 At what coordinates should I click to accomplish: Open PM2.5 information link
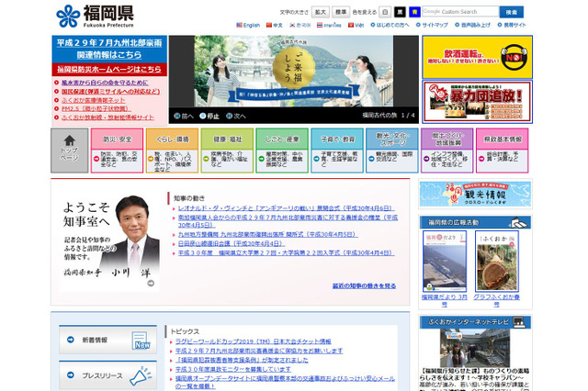pyautogui.click(x=96, y=109)
